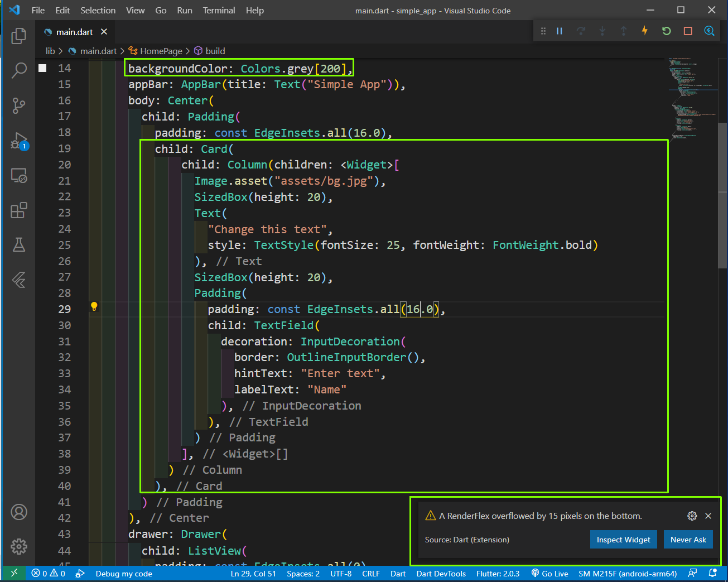Open the Accounts menu icon
This screenshot has width=728, height=582.
19,512
